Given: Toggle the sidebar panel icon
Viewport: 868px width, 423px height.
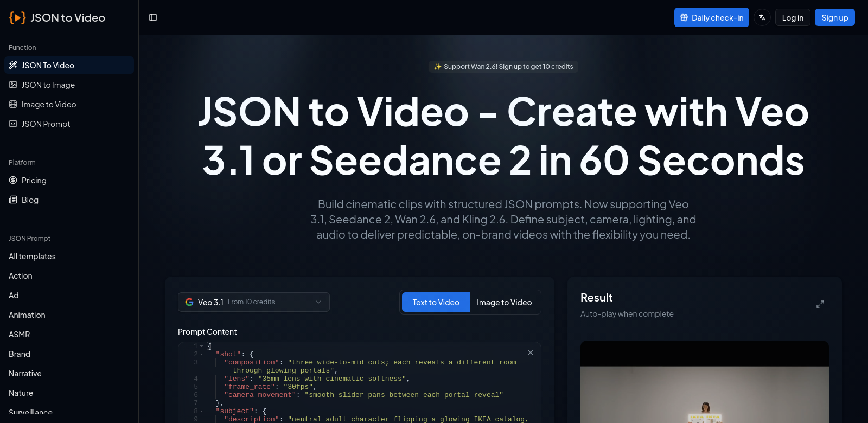Looking at the screenshot, I should [x=153, y=17].
